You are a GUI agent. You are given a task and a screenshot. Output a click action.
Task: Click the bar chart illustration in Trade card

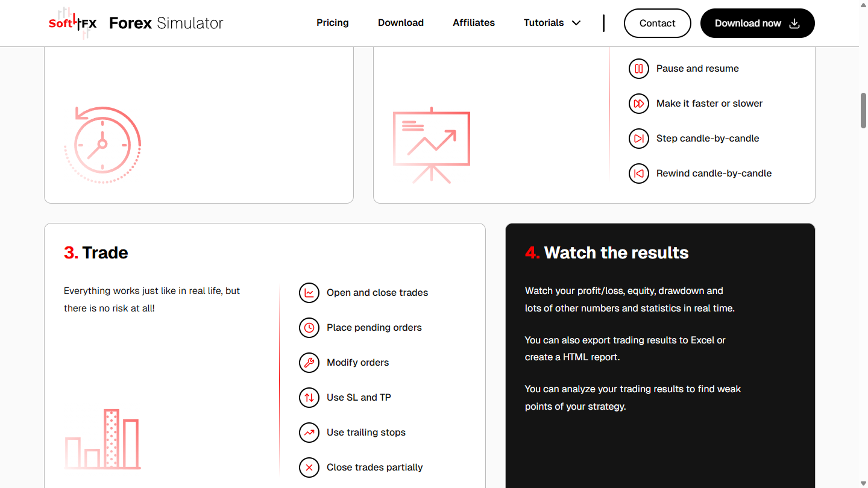[x=102, y=439]
